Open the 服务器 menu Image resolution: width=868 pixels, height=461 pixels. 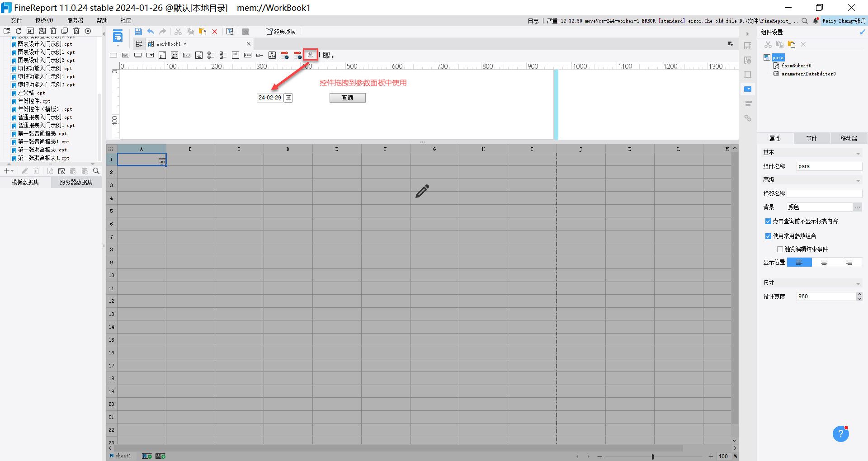pyautogui.click(x=75, y=21)
